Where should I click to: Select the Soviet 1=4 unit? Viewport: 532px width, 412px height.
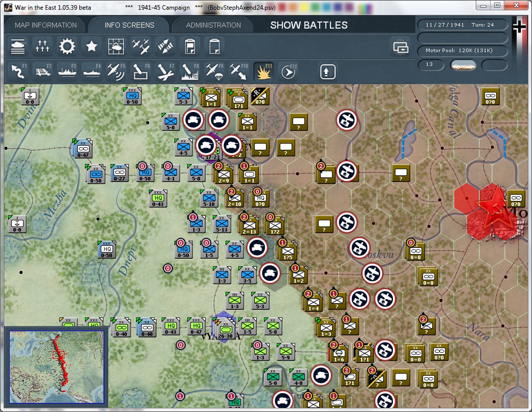click(314, 303)
